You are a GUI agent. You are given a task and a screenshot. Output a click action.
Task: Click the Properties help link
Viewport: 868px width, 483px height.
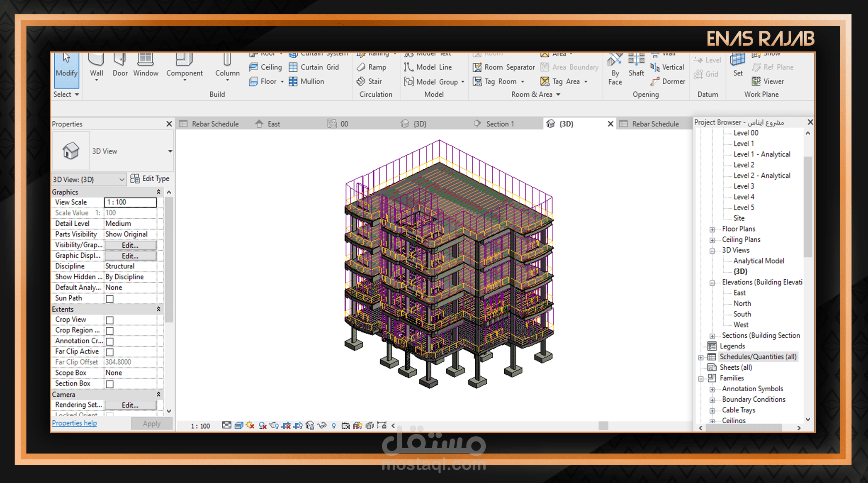coord(74,423)
